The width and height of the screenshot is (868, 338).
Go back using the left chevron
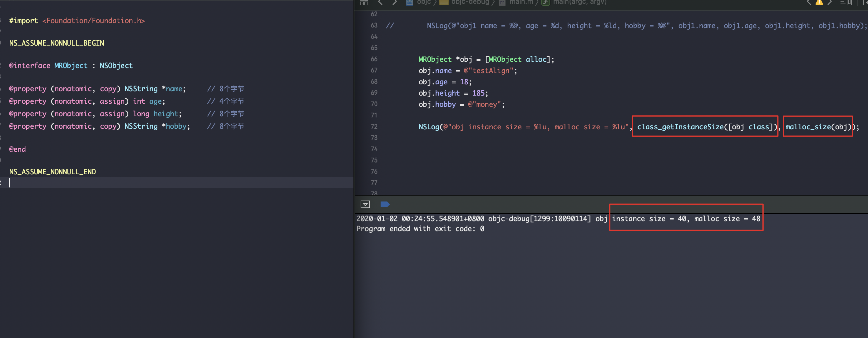(380, 3)
